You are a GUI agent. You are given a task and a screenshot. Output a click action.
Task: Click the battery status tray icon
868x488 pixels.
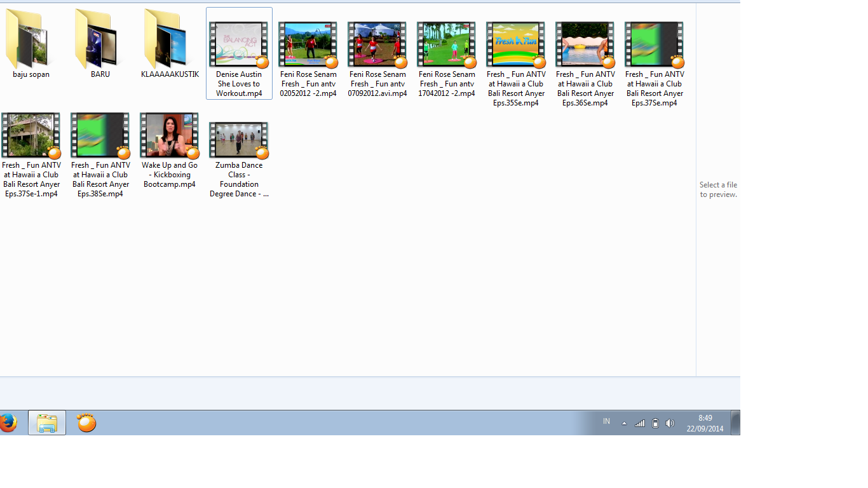coord(655,423)
